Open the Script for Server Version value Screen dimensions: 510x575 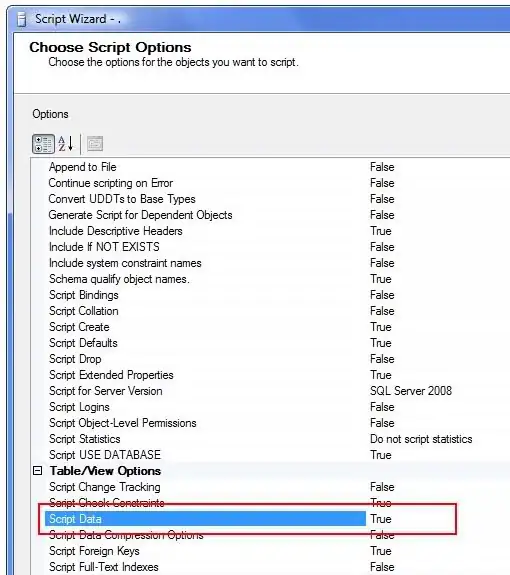click(411, 391)
